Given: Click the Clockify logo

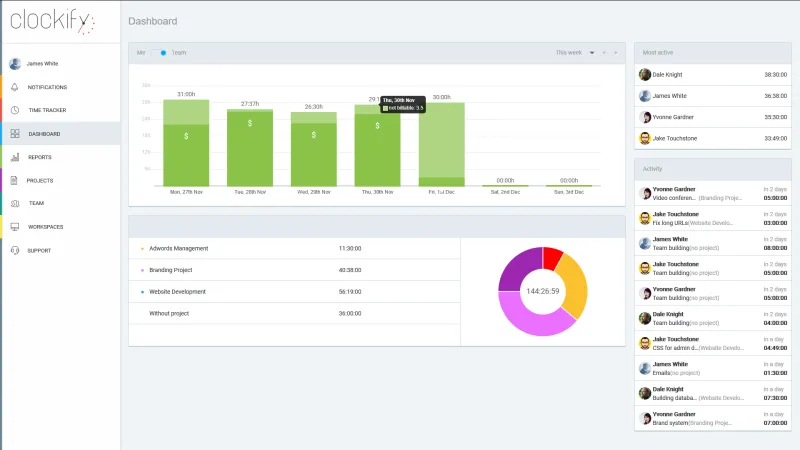Looking at the screenshot, I should point(50,20).
